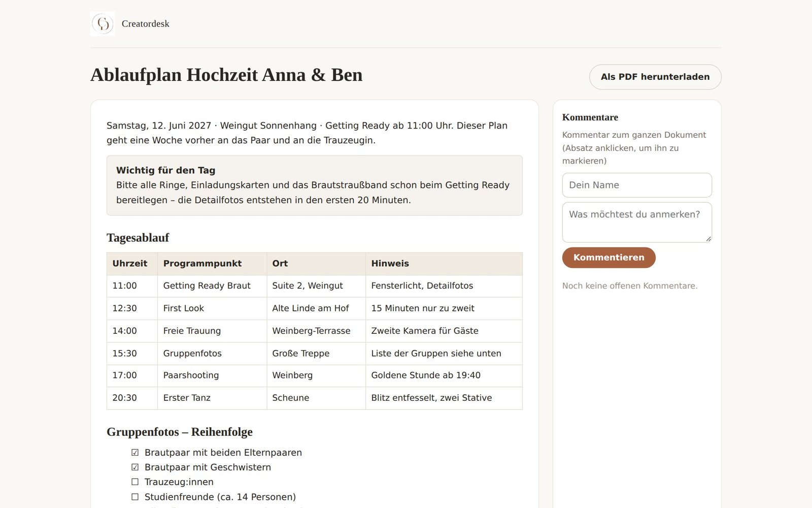Mark the 'Wichtig für den Tag' note box
The height and width of the screenshot is (508, 812).
pos(314,185)
